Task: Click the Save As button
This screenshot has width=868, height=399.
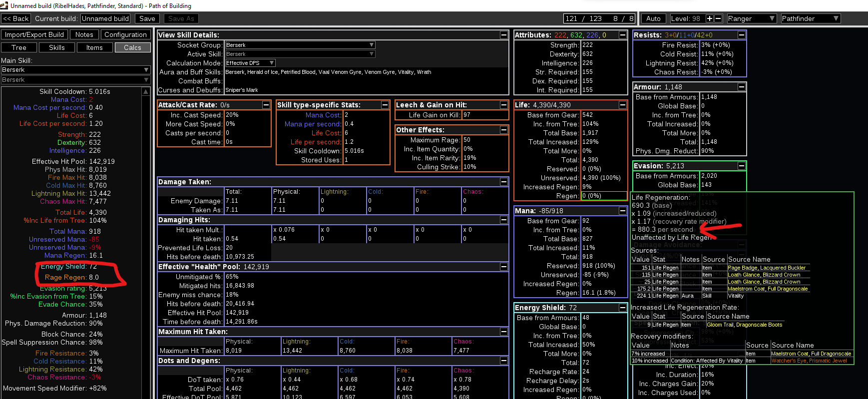Action: 181,18
